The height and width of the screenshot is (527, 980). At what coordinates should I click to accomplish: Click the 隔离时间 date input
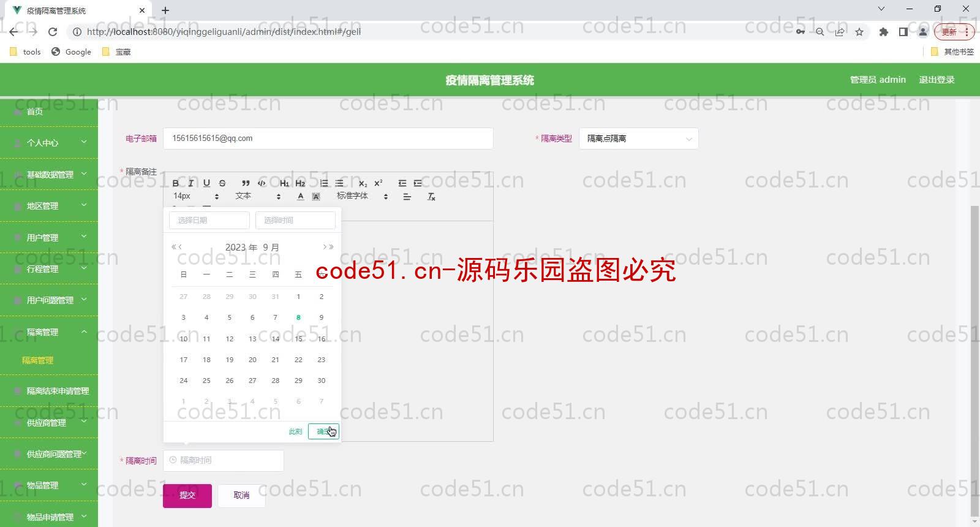tap(224, 460)
